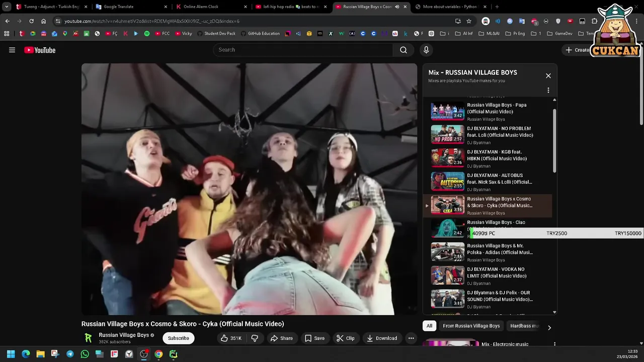Open Spotify bookmark icon
The height and width of the screenshot is (362, 644).
coord(147,34)
